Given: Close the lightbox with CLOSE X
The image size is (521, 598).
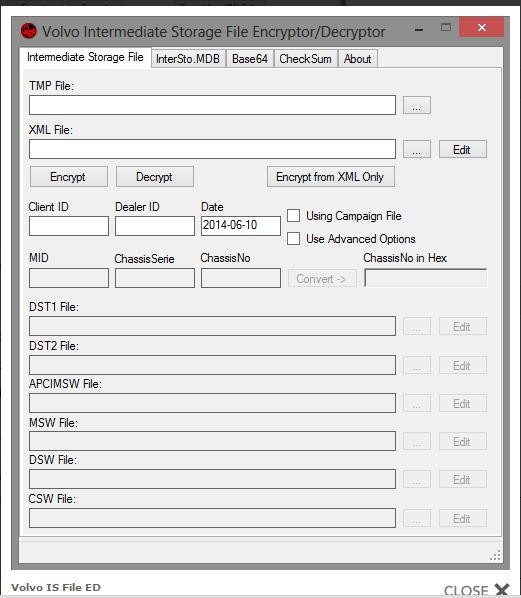Looking at the screenshot, I should tap(477, 590).
